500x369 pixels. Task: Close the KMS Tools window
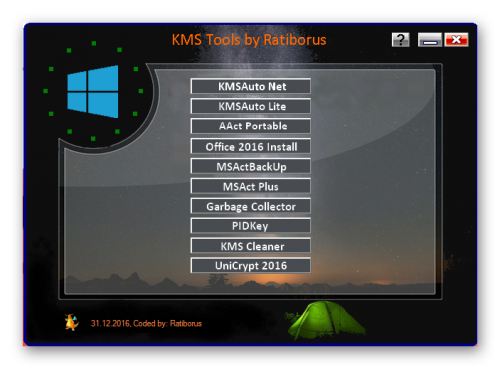tap(456, 40)
